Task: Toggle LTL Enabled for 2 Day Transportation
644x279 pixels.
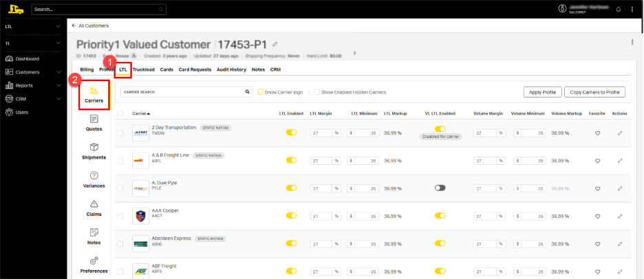Action: tap(291, 132)
